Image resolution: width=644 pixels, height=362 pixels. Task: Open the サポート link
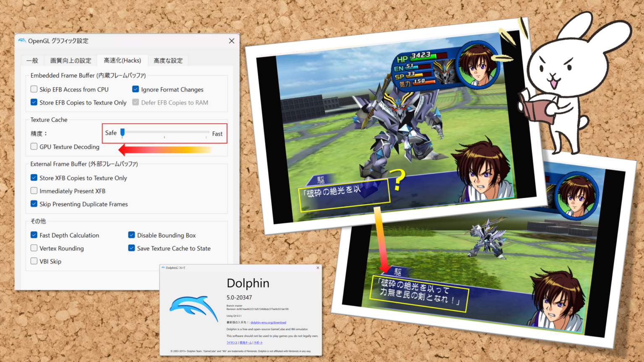(258, 343)
